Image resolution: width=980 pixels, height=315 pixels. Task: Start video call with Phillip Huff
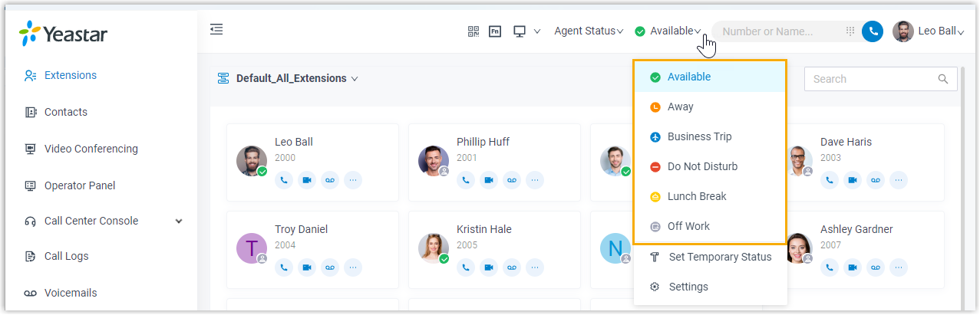point(489,180)
